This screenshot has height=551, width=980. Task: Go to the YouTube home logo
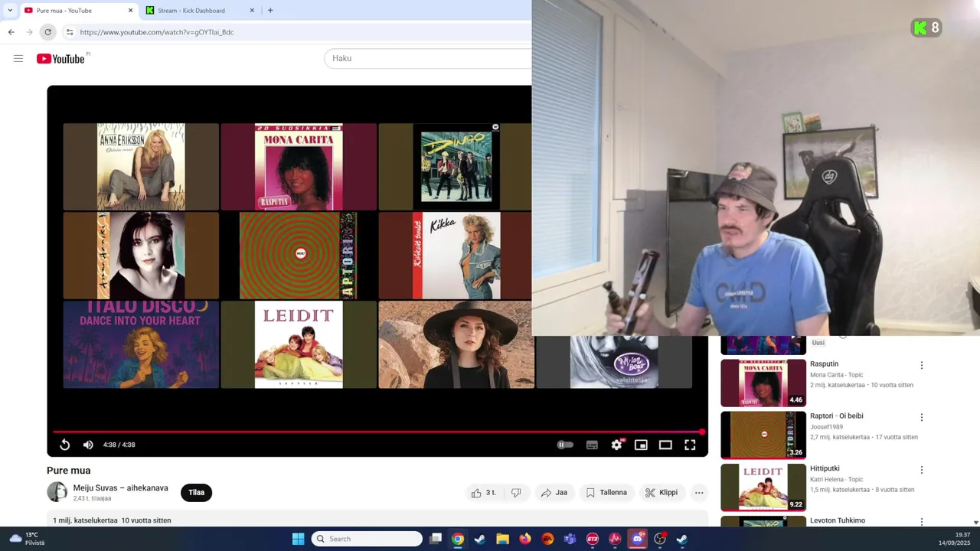(x=60, y=59)
